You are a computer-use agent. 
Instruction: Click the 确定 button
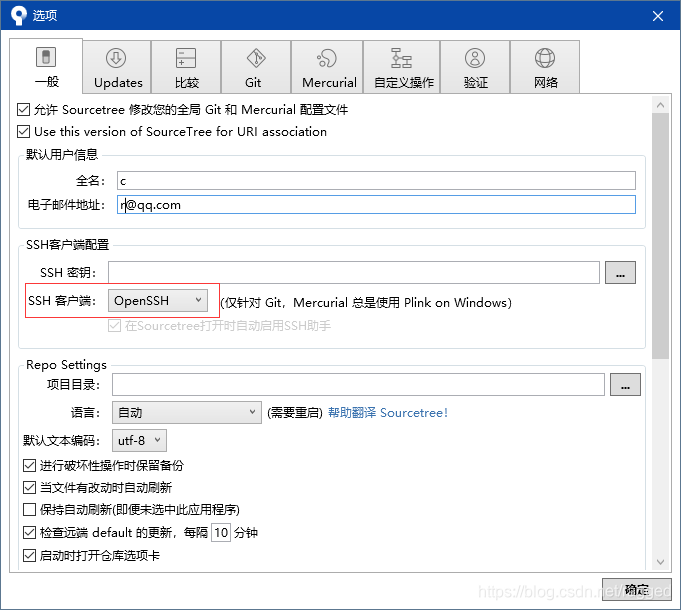[x=636, y=589]
